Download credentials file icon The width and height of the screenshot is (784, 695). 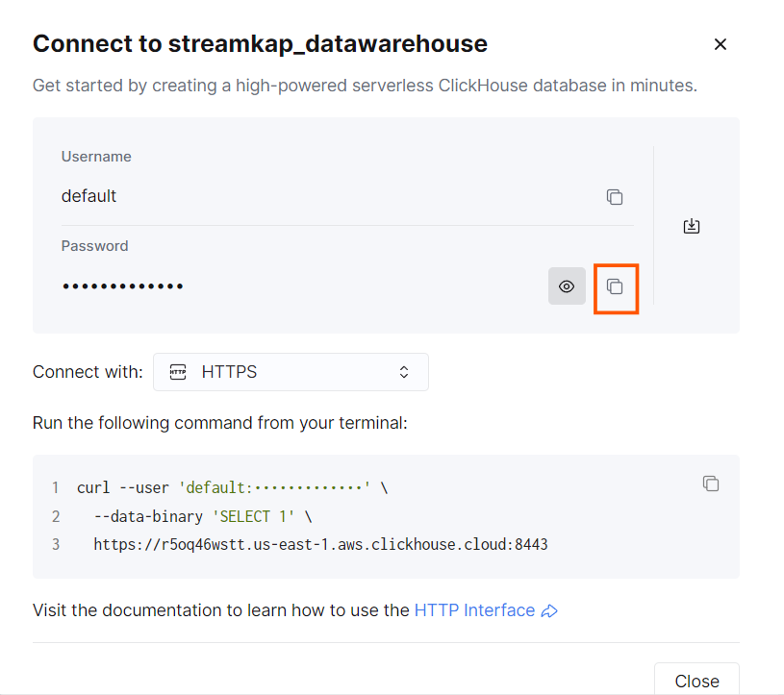692,226
